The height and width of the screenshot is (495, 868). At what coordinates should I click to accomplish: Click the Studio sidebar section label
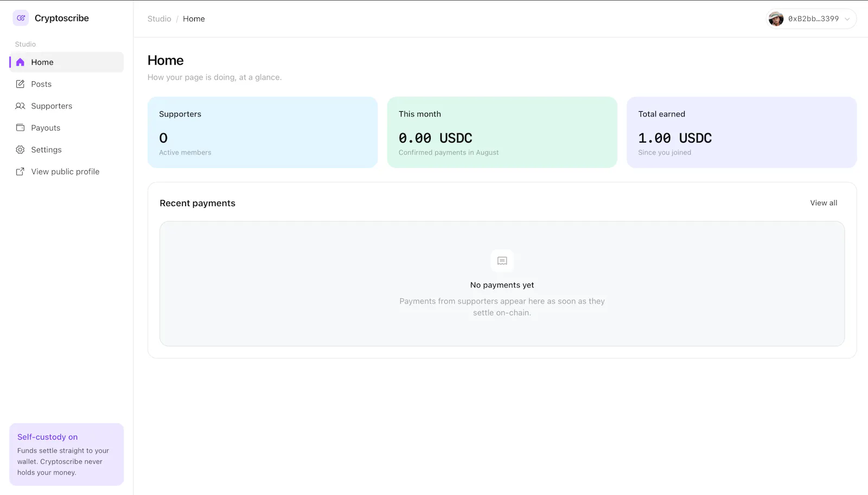(25, 44)
